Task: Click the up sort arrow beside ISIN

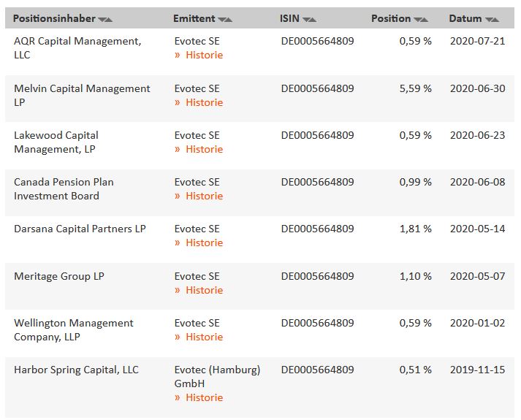Action: coord(313,20)
